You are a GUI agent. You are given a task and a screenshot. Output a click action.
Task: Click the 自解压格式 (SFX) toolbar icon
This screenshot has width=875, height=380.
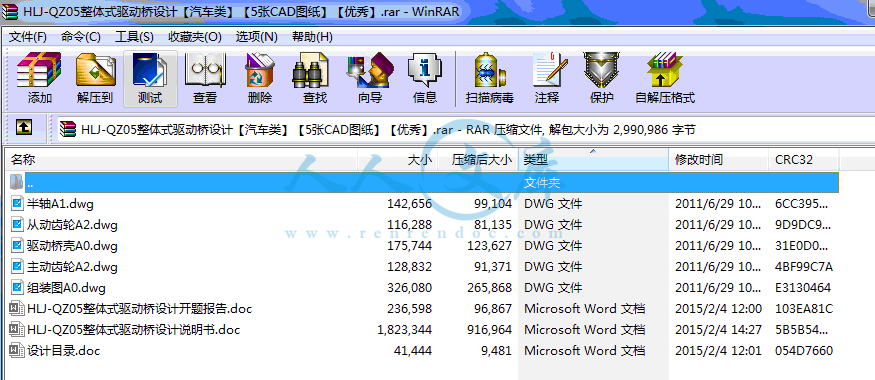(665, 70)
